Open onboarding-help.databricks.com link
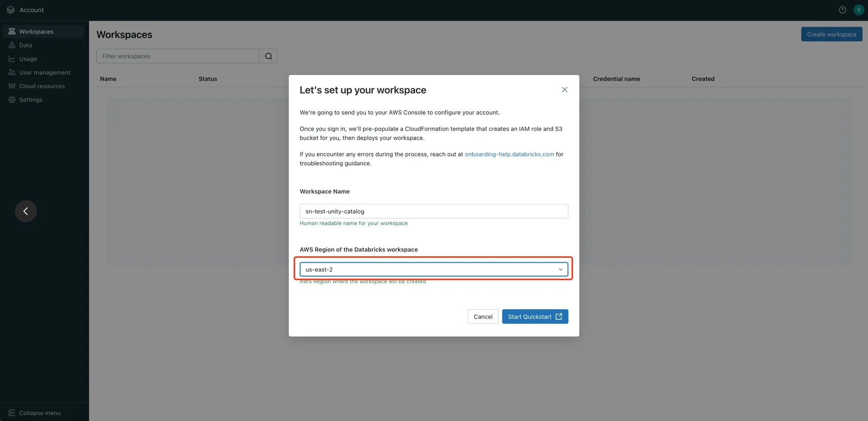 tap(509, 154)
